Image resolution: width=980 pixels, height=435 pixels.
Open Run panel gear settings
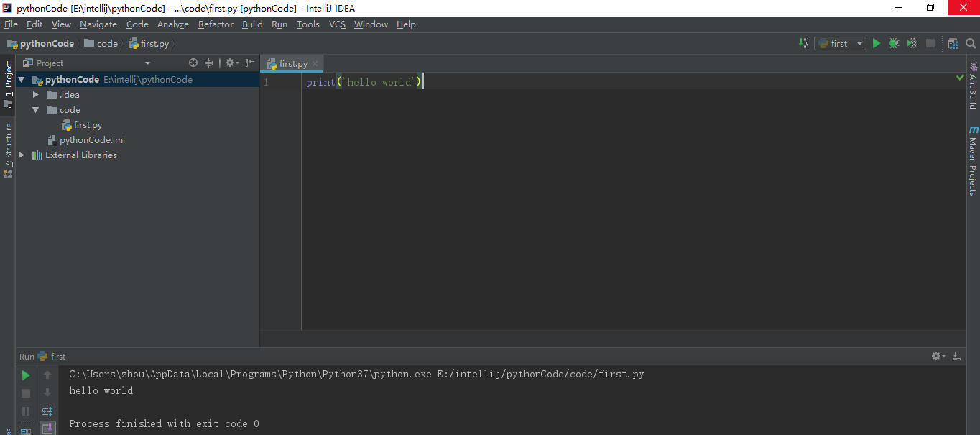tap(938, 356)
